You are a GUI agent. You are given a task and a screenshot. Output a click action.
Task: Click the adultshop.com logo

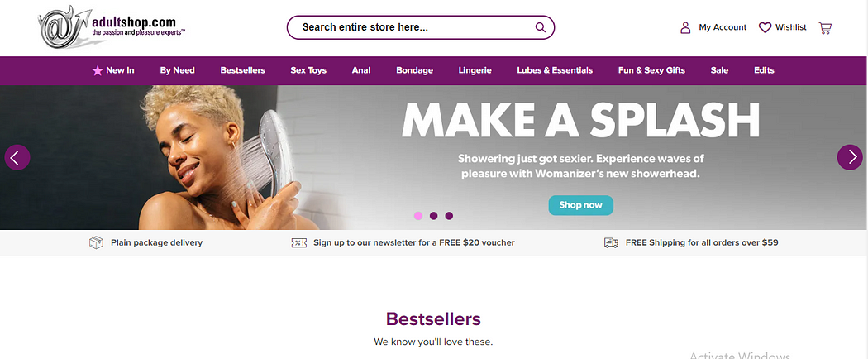[x=112, y=27]
